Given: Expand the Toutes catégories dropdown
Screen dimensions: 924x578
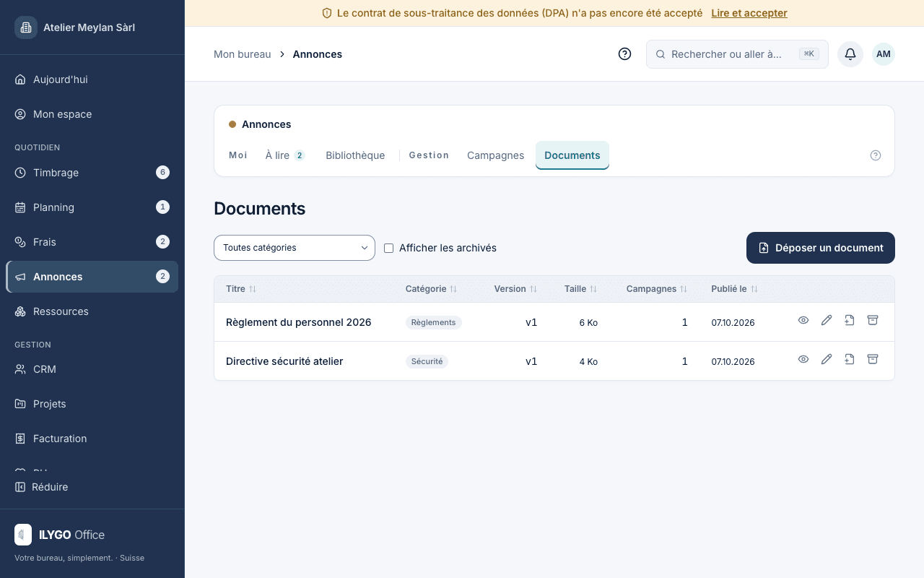Looking at the screenshot, I should point(295,248).
